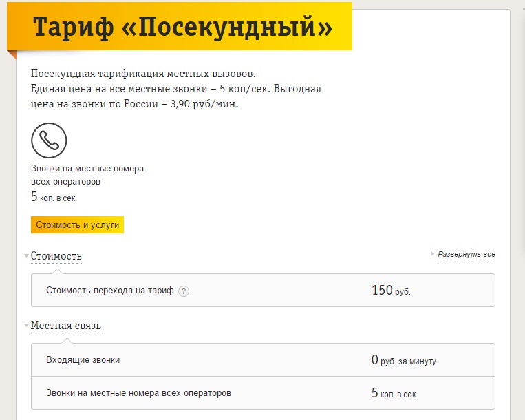
Task: Click the orange folded ribbon corner of banner
Action: [x=11, y=55]
